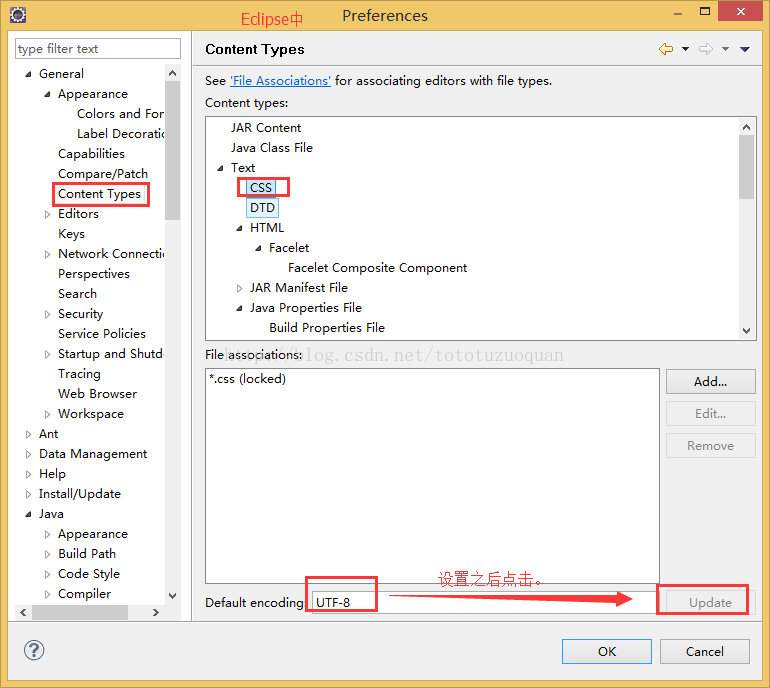Follow the 'File Associations' link
Viewport: 770px width, 688px height.
tap(280, 81)
